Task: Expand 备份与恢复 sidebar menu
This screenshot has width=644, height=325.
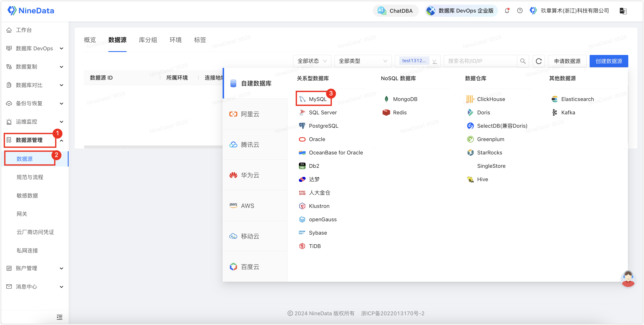Action: point(35,103)
